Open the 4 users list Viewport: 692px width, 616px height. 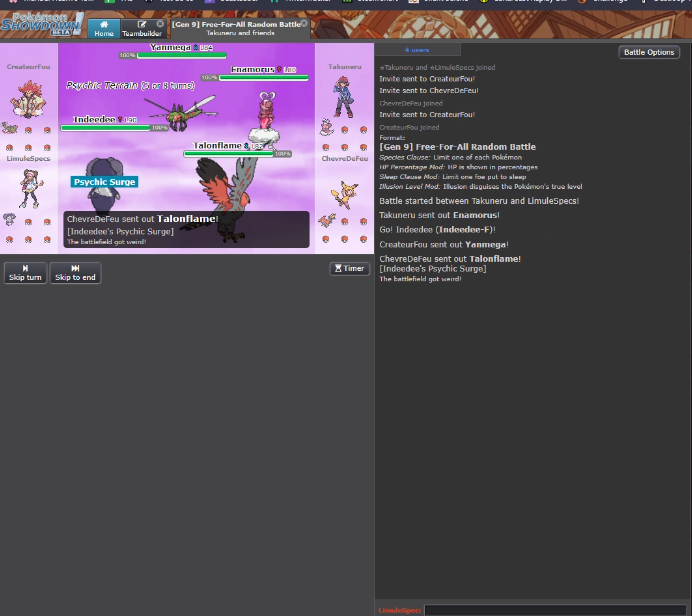tap(417, 50)
